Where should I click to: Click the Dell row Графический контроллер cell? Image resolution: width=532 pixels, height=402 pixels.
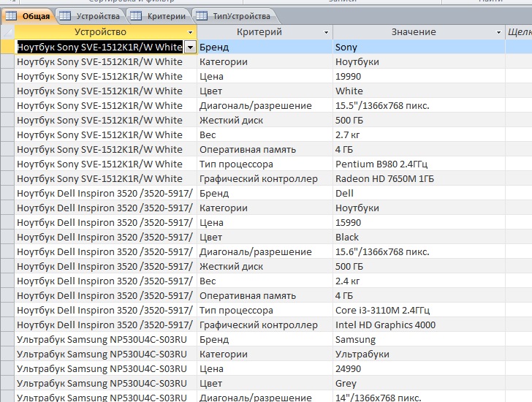click(x=265, y=325)
